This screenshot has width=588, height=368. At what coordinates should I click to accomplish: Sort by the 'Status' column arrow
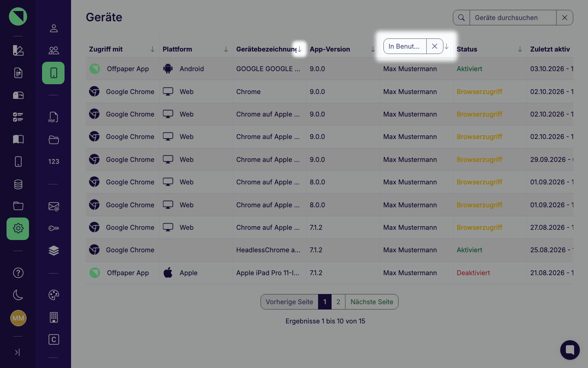(x=520, y=49)
